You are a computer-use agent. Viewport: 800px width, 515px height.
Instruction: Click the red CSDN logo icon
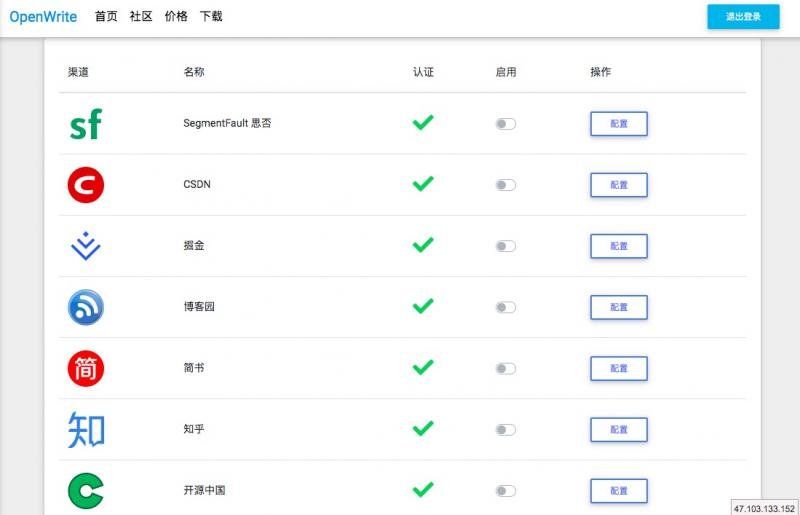pyautogui.click(x=86, y=185)
